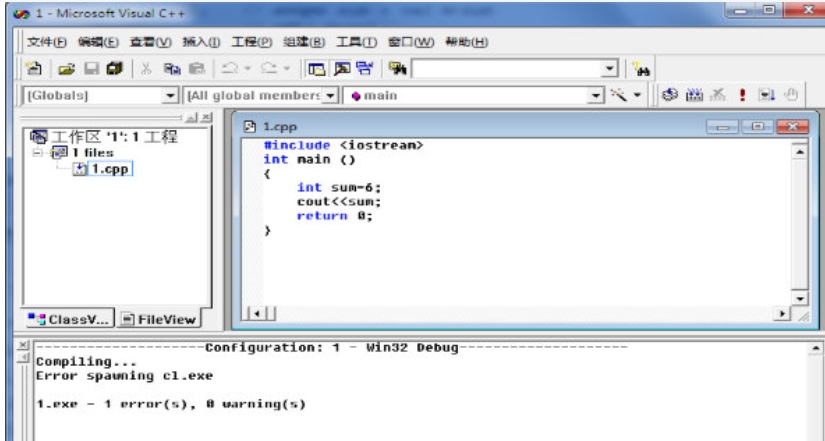Open the Redo history dropdown arrow
825x441 pixels.
tap(287, 68)
